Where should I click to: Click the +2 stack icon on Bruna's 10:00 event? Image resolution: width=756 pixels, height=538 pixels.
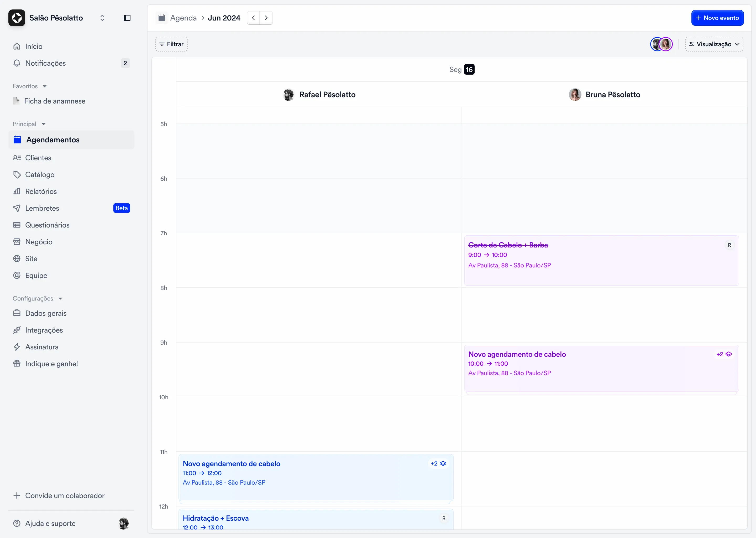(x=724, y=354)
